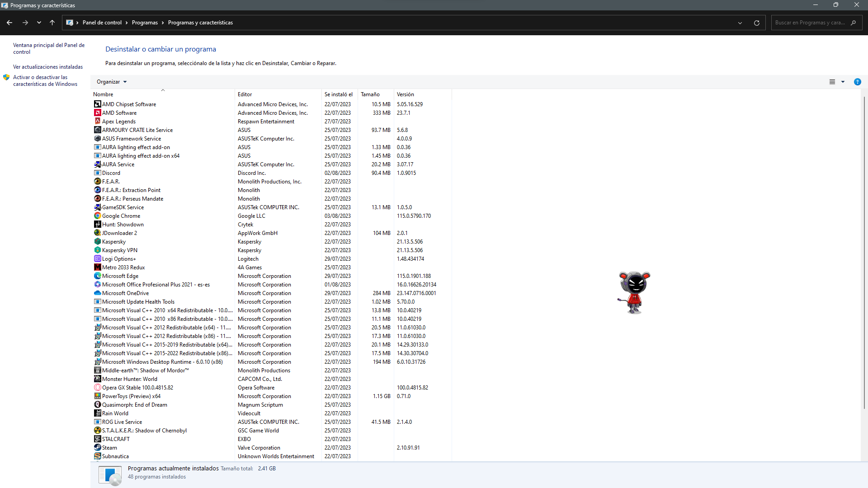Viewport: 868px width, 488px height.
Task: Select the S.T.A.L.K.E.R. Shadow of Chernobyl icon
Action: click(x=97, y=431)
